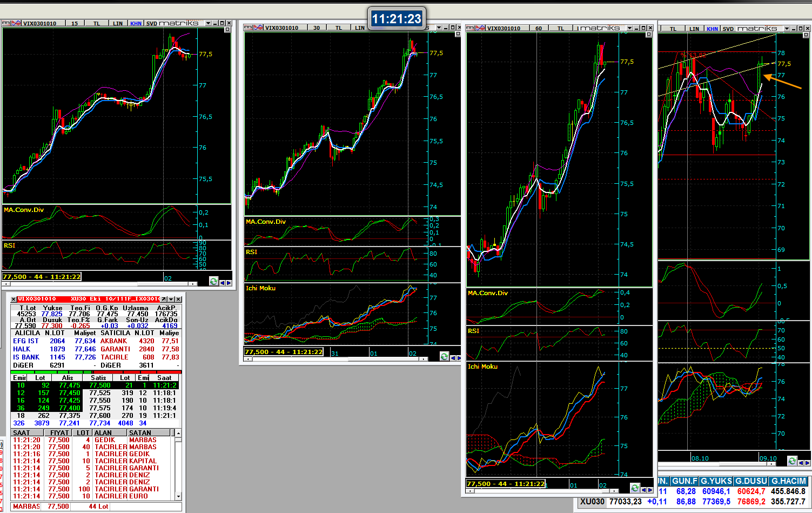Image resolution: width=812 pixels, height=513 pixels.
Task: Click the wave chart icon in the 60-minute chart title bar
Action: (x=480, y=28)
